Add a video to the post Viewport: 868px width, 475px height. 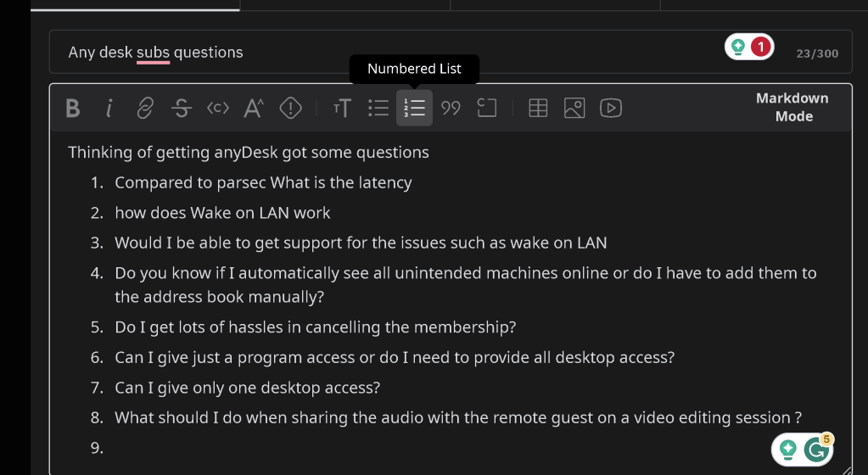tap(611, 108)
